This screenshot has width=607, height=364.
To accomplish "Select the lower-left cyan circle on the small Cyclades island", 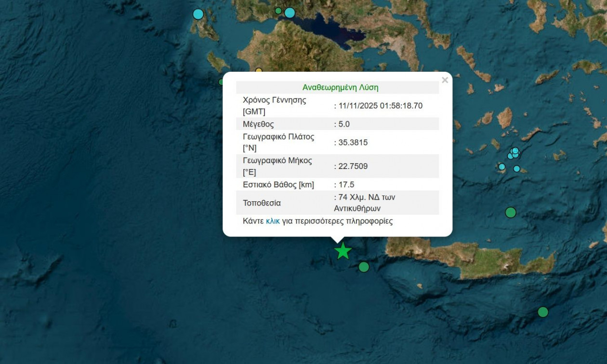I will [x=501, y=167].
